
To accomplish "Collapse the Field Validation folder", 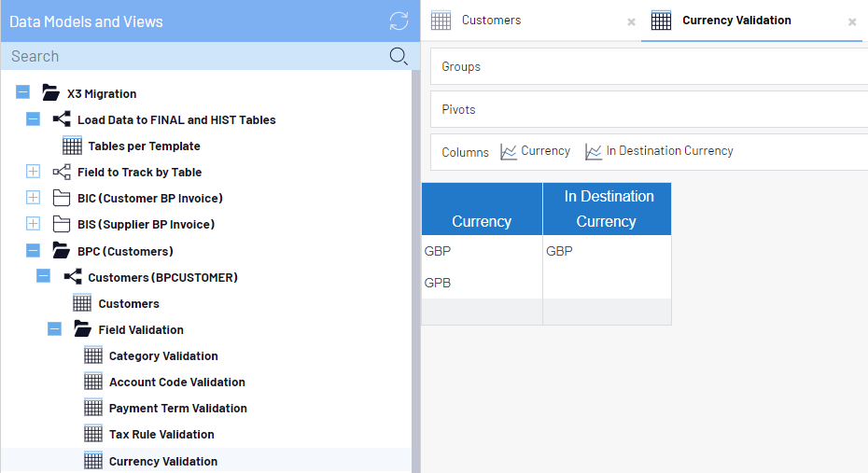I will click(54, 329).
